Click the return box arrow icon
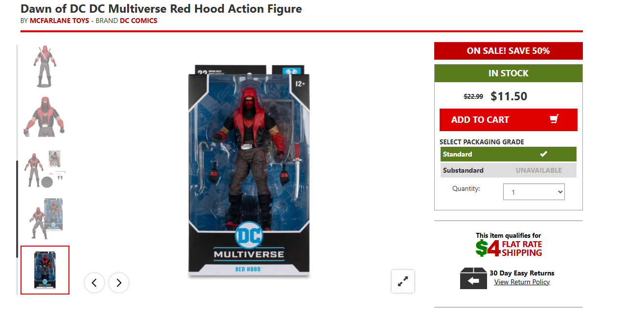The height and width of the screenshot is (318, 644). (473, 278)
